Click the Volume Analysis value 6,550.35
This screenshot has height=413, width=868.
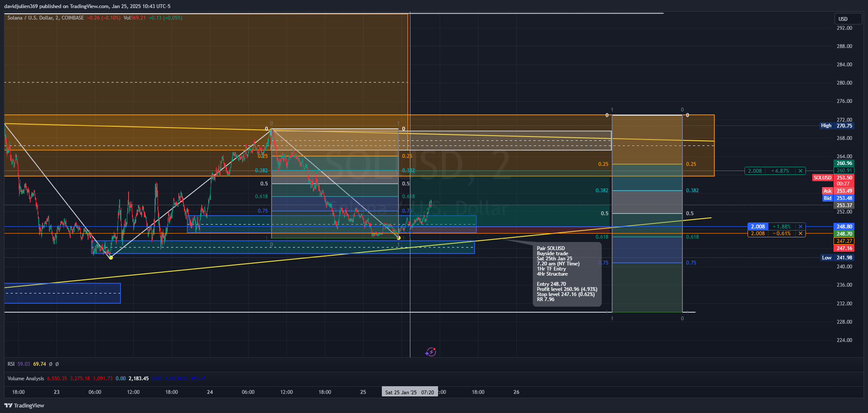pyautogui.click(x=57, y=379)
